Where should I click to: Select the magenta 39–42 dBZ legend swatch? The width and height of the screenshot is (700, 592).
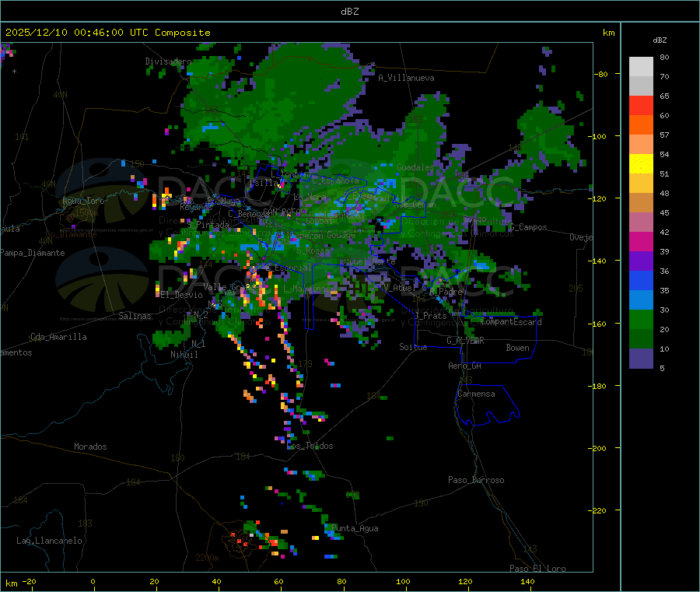pyautogui.click(x=641, y=241)
